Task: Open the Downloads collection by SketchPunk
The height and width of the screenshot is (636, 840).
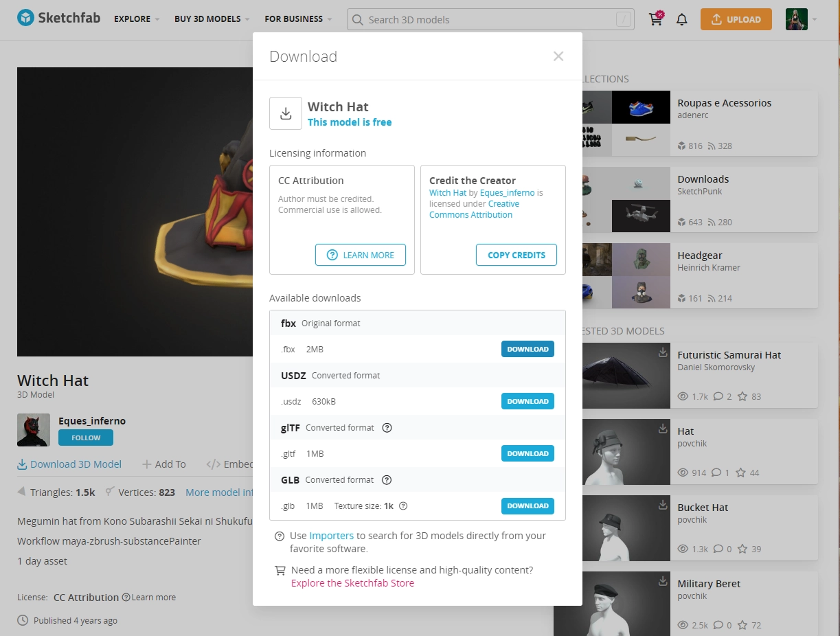Action: coord(703,179)
